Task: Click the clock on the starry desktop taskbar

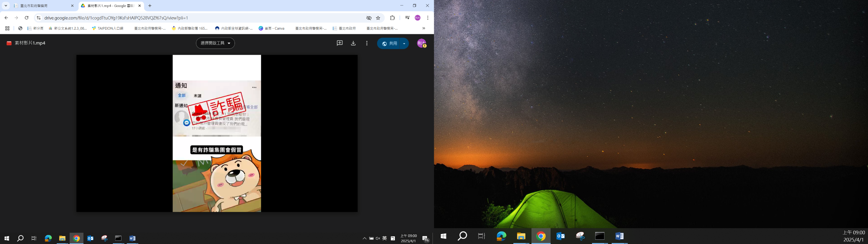Action: pos(853,236)
